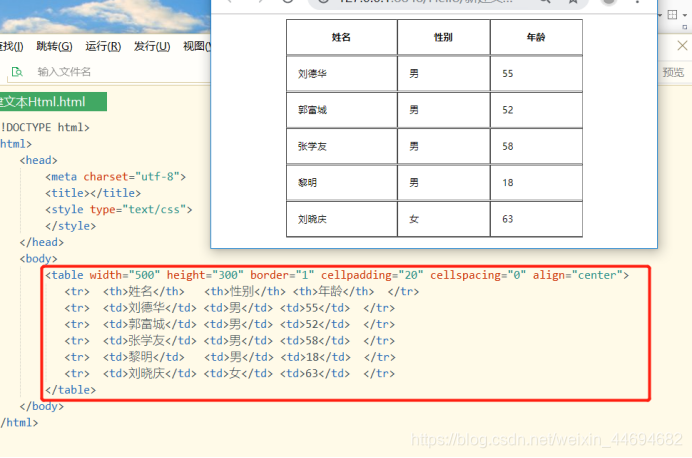This screenshot has width=692, height=458.
Task: Click the <td>黎明</td> code in editor
Action: [x=144, y=357]
